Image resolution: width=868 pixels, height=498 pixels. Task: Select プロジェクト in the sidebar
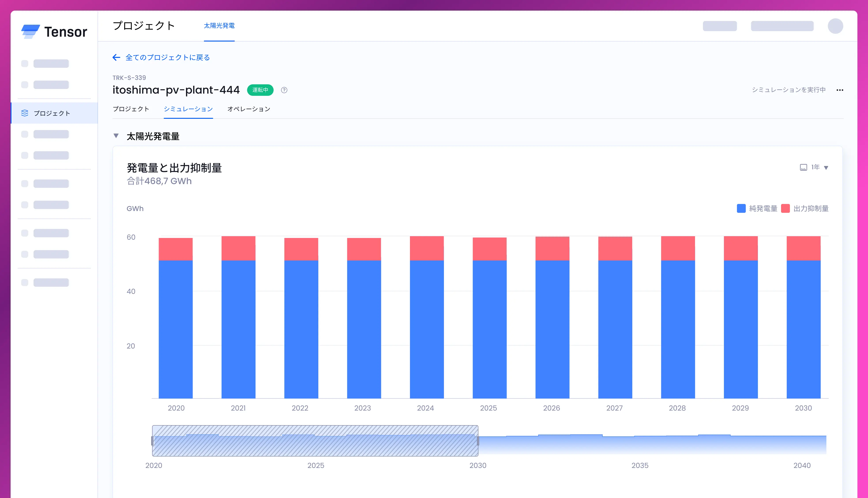pos(54,113)
